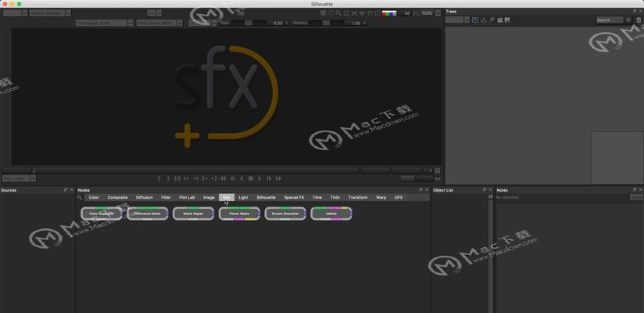Click the Gamma value field 1.00

[356, 23]
